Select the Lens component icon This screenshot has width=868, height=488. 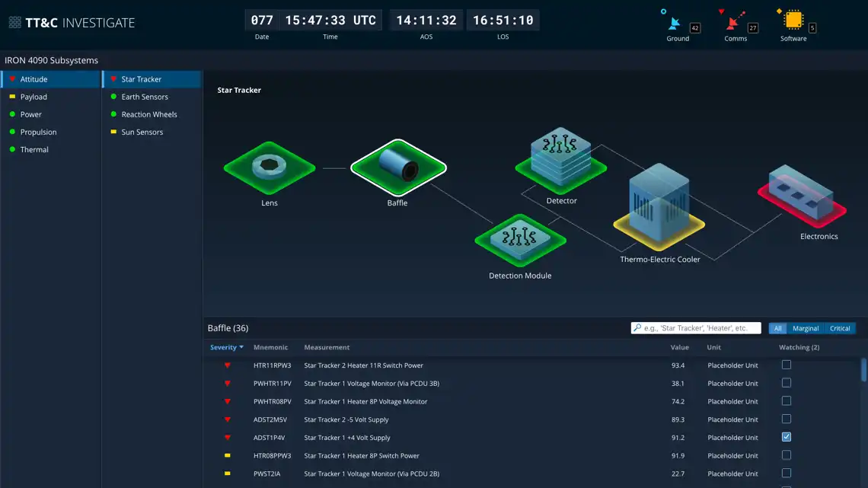(x=270, y=167)
